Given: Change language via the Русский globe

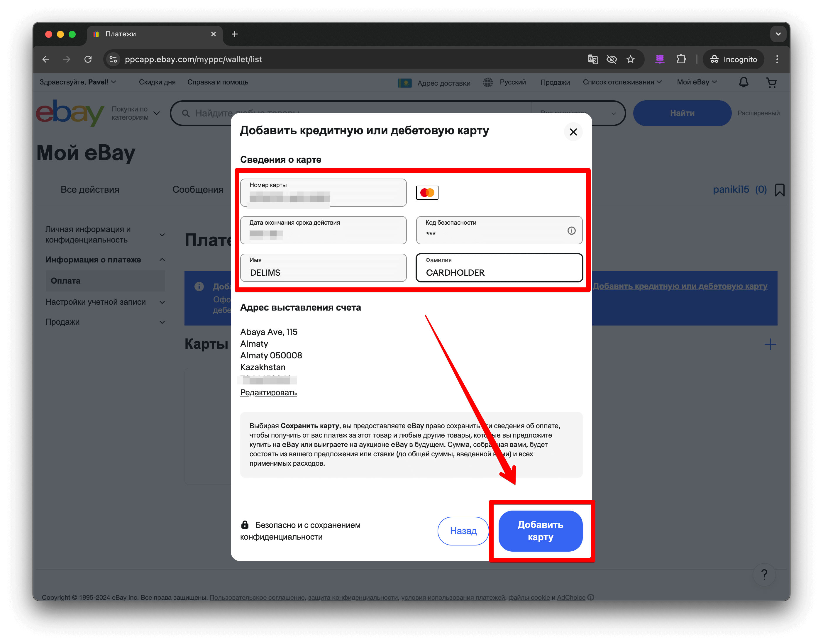Looking at the screenshot, I should [504, 82].
